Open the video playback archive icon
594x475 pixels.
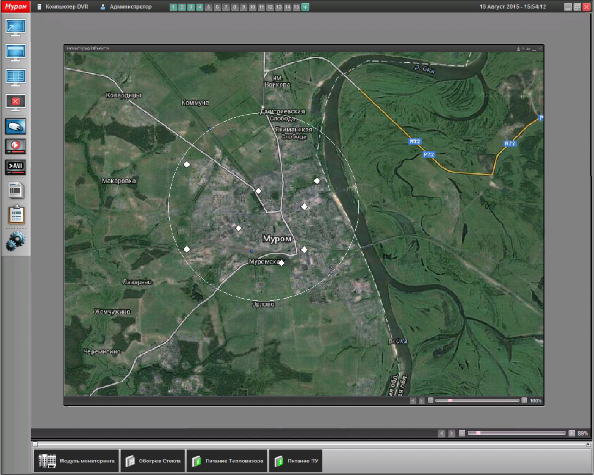(16, 146)
